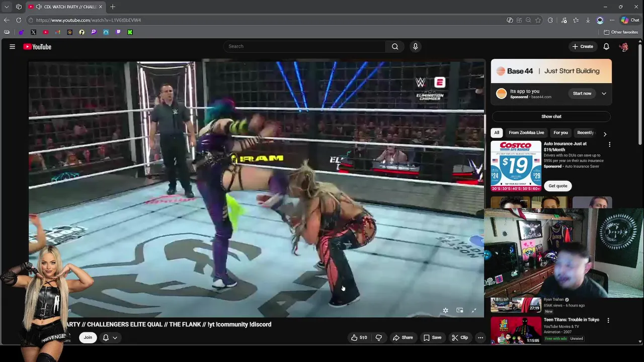This screenshot has height=362, width=644.
Task: Click the Costco $19 ad image
Action: coord(516,166)
